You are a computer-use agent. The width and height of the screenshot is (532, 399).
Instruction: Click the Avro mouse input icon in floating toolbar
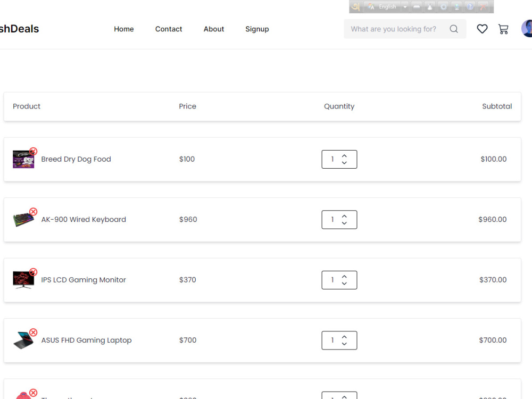[x=430, y=7]
